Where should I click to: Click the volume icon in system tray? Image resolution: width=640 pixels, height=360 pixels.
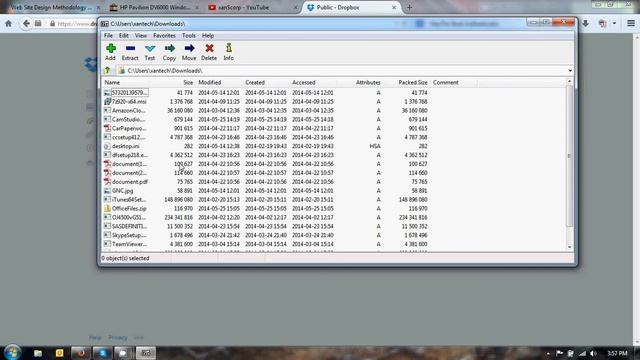593,353
